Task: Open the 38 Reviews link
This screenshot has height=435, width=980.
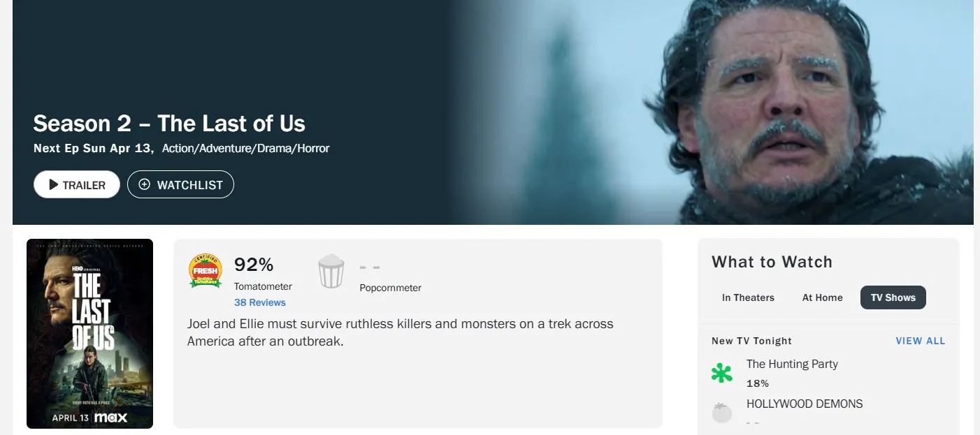Action: click(260, 302)
